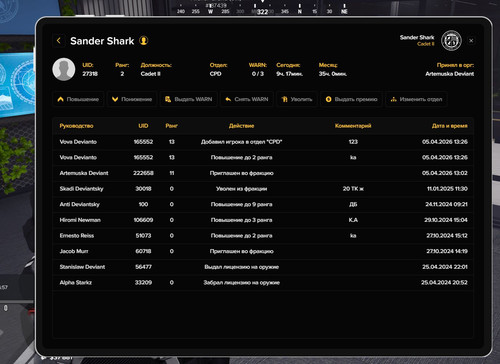Click Artemuska Deviant in the log table

click(84, 173)
